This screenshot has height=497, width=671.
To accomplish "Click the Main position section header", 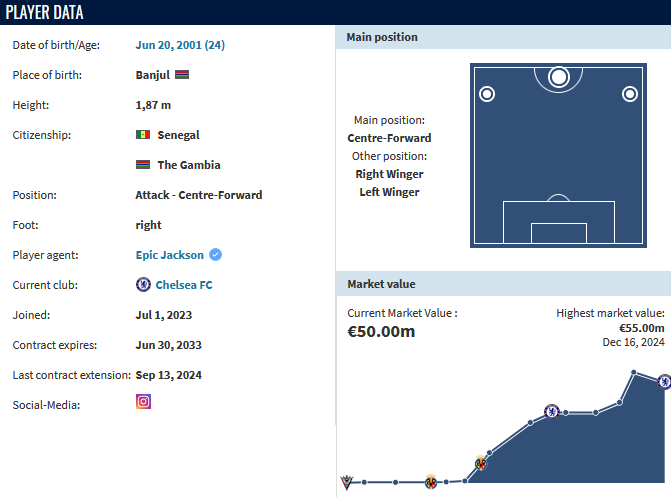I will (x=503, y=37).
